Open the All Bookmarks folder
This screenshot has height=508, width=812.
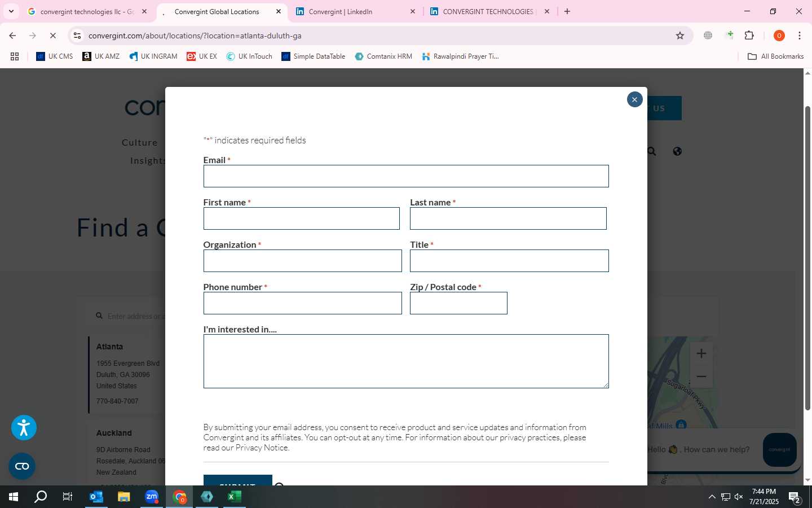tap(775, 56)
